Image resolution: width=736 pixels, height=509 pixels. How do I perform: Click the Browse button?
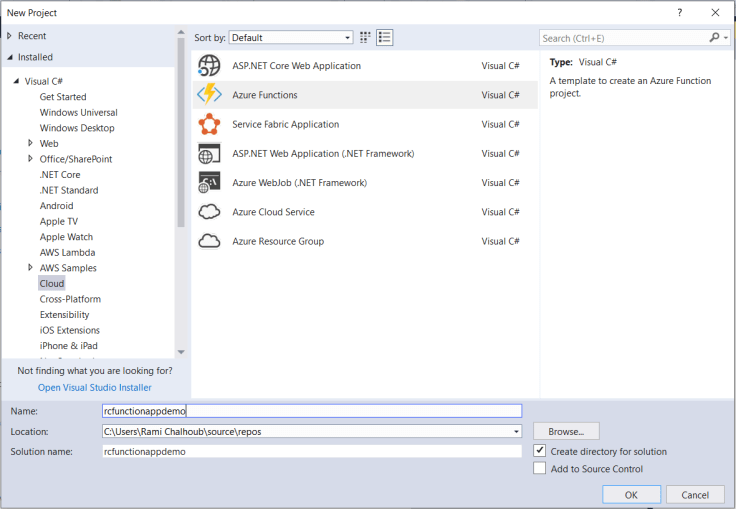coord(565,431)
